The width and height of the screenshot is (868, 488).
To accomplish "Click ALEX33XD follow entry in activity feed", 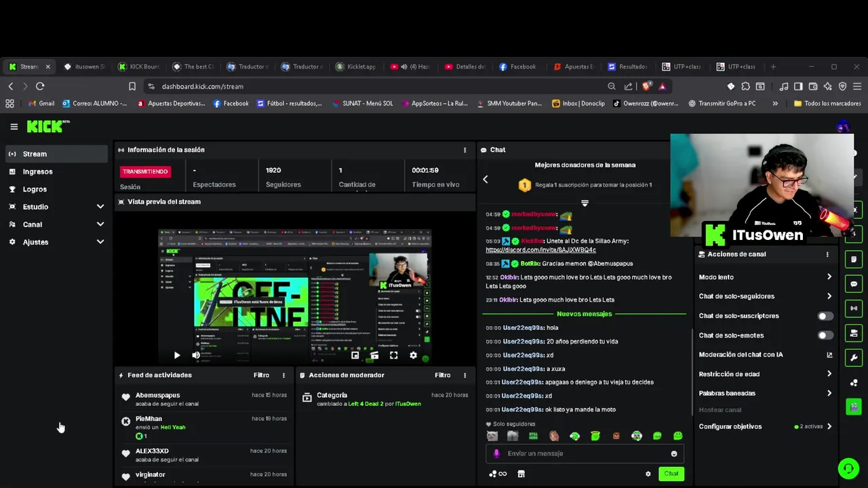I will click(x=203, y=455).
